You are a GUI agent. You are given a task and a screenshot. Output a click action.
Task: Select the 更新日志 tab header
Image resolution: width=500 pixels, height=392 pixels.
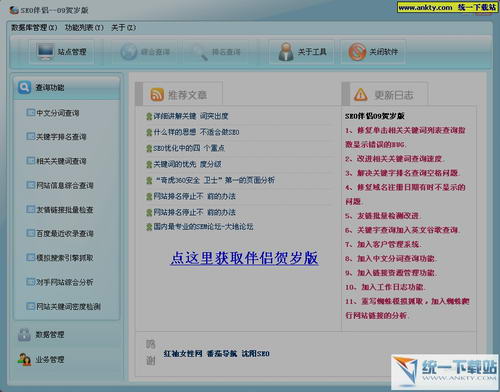click(389, 94)
